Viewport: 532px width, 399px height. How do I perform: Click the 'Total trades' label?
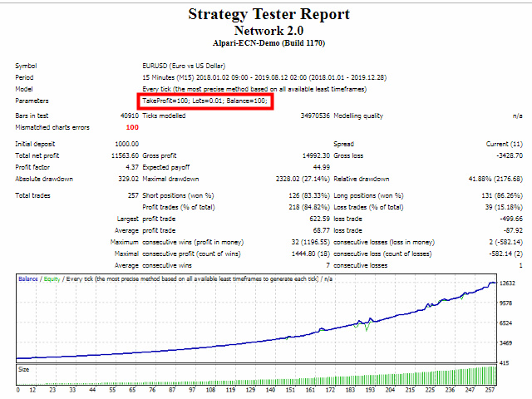click(x=32, y=195)
